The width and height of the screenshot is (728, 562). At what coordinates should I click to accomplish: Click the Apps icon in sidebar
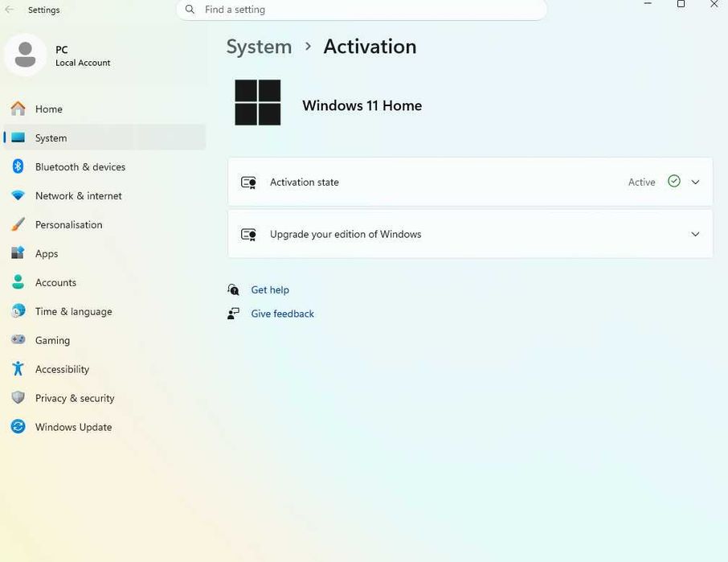[x=18, y=253]
